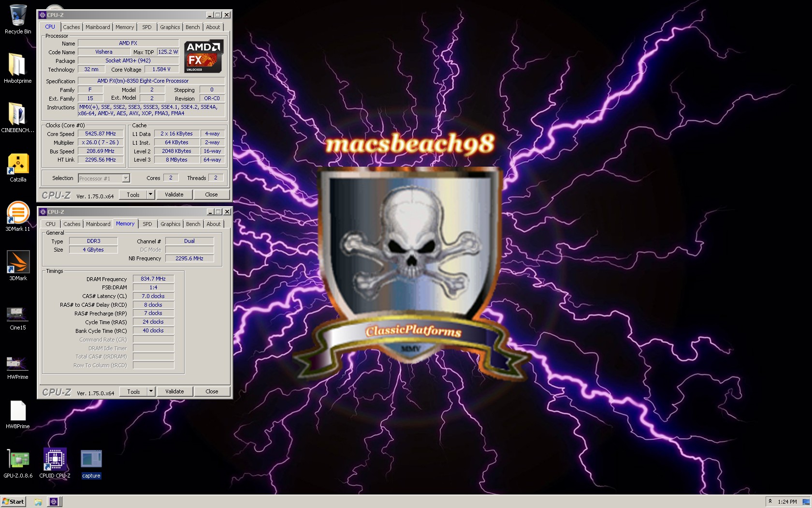
Task: Show hidden system tray icons
Action: 770,501
